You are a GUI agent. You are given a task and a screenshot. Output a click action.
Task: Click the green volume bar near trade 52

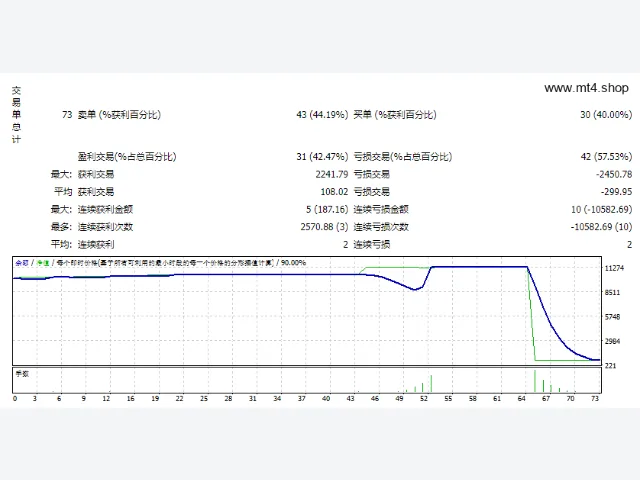coord(431,384)
